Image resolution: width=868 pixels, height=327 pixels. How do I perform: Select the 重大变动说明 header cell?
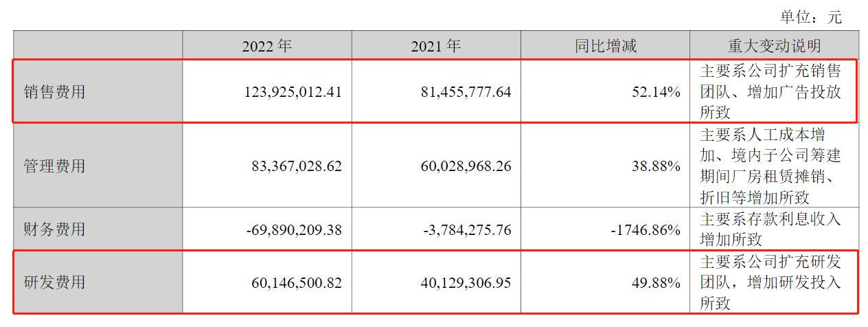[x=774, y=46]
